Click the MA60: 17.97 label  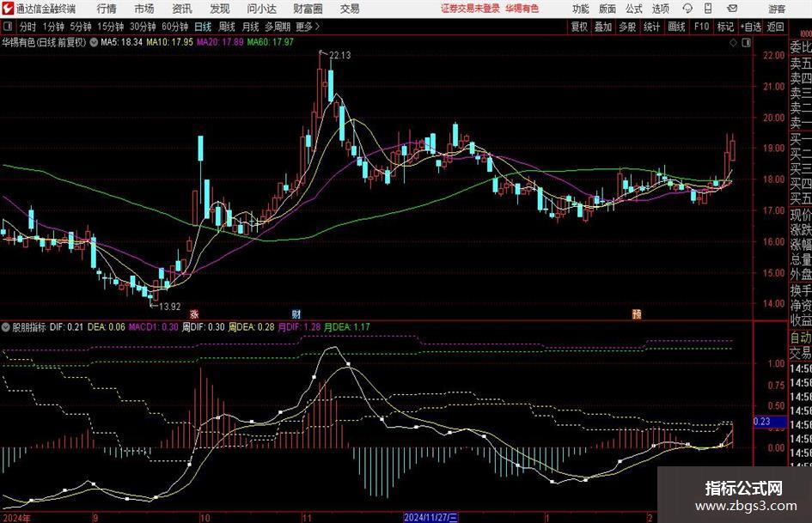271,42
